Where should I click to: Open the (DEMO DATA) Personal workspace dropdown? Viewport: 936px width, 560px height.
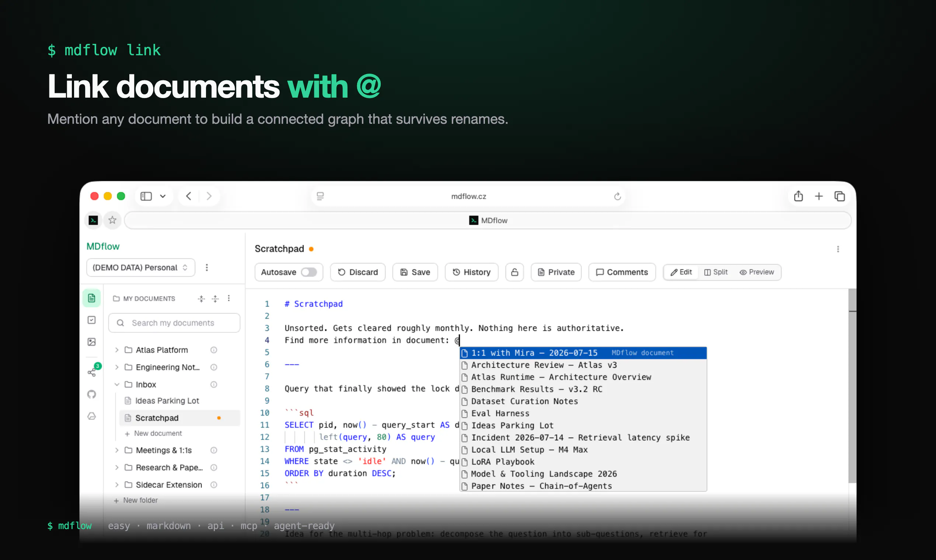[x=141, y=267]
